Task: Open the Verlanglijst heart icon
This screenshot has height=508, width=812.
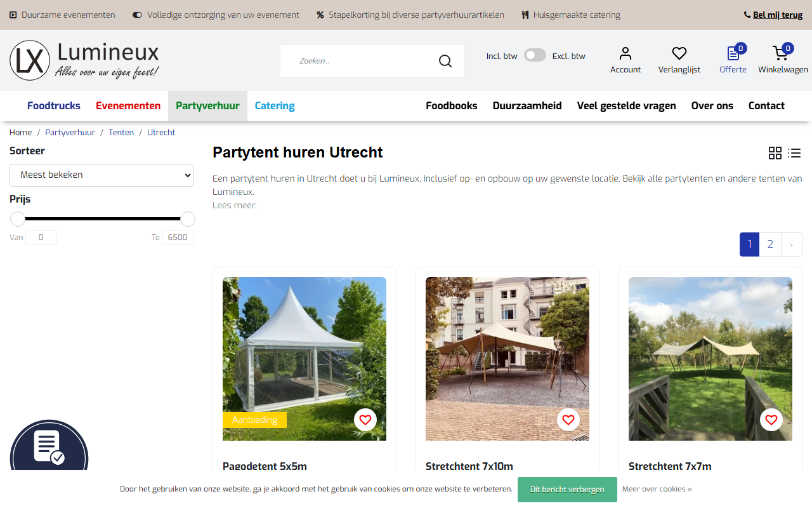Action: click(x=679, y=53)
